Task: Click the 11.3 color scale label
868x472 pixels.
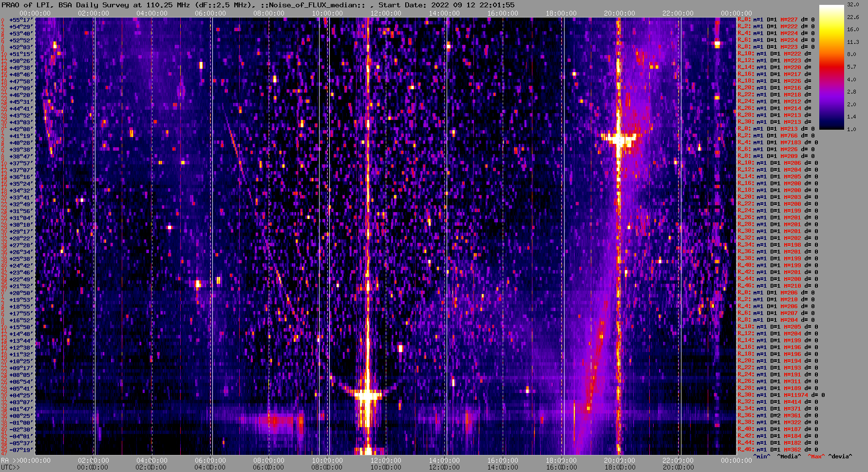Action: [852, 42]
